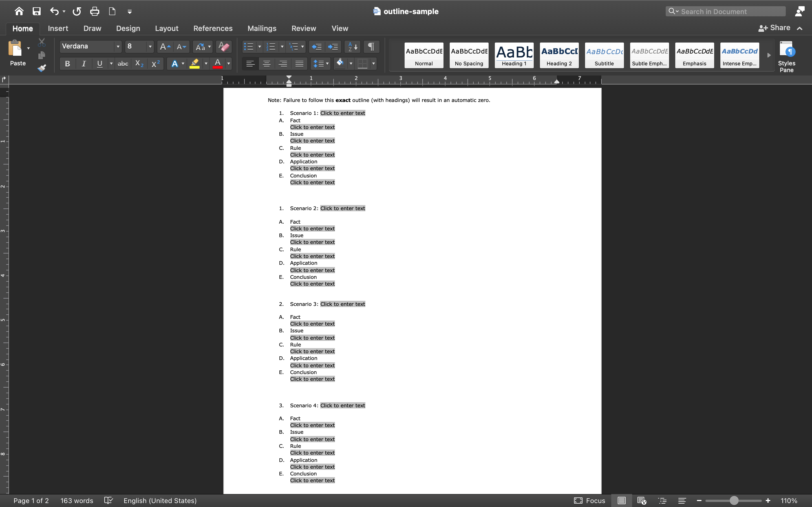Clear all formatting with the eraser icon
The image size is (812, 507).
224,46
